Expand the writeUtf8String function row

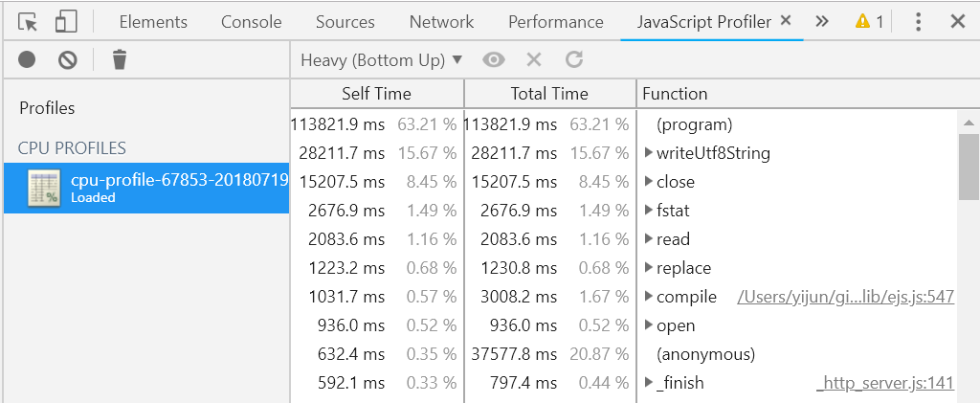[649, 152]
